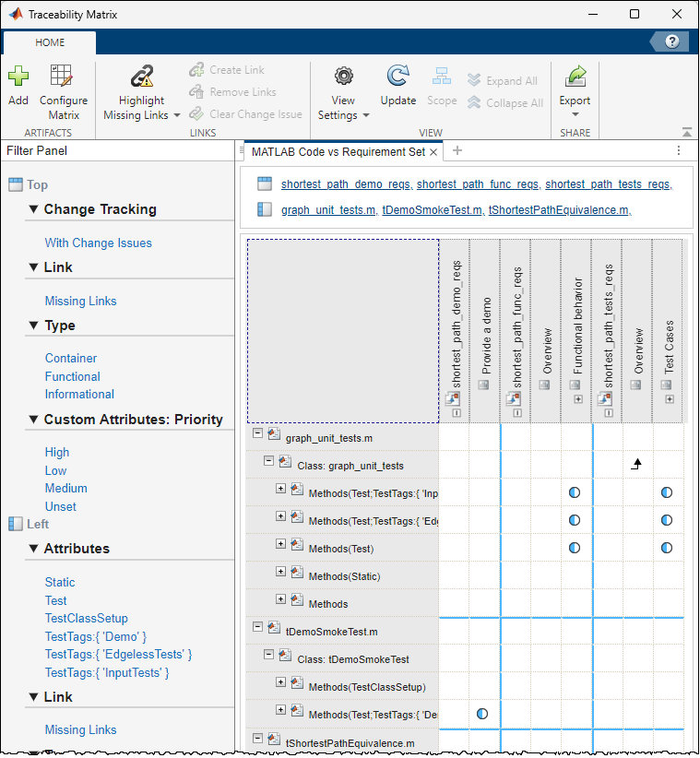
Task: Filter by Medium priority
Action: click(x=66, y=488)
